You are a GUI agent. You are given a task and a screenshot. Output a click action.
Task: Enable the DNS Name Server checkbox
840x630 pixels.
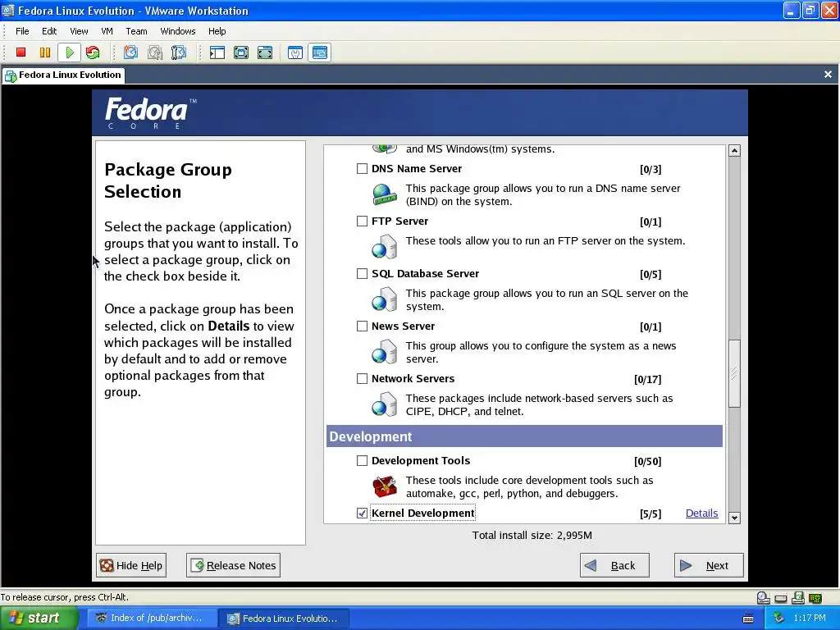[x=362, y=169]
